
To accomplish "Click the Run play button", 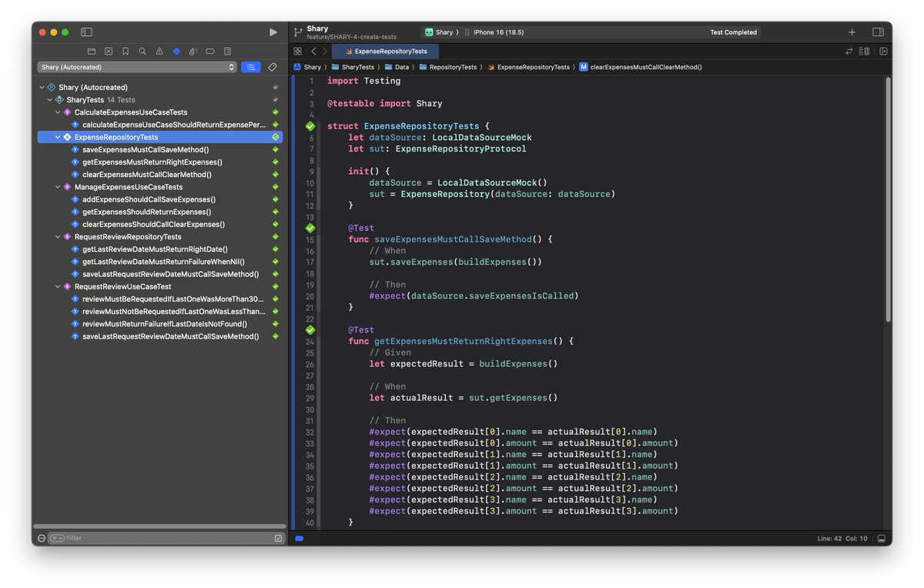I will click(273, 32).
